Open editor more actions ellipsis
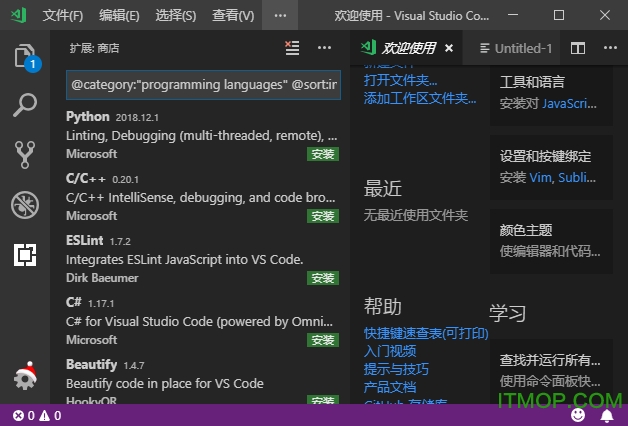This screenshot has width=628, height=426. click(x=610, y=48)
